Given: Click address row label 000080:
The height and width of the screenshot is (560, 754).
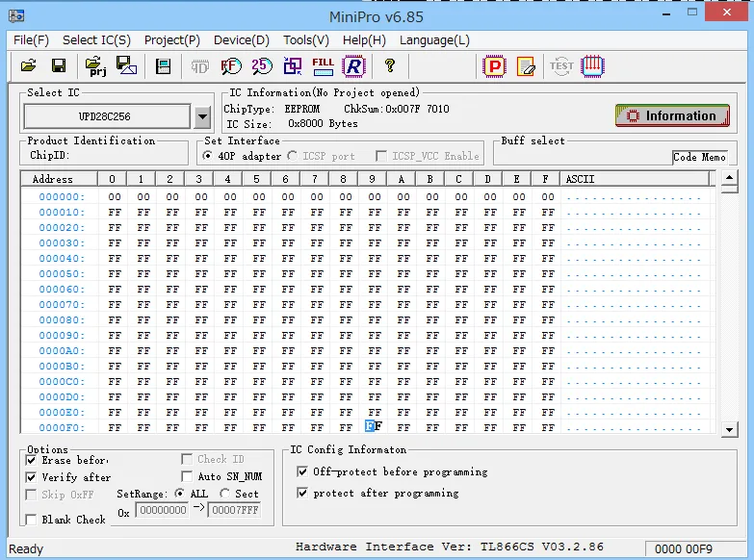Looking at the screenshot, I should [x=62, y=319].
